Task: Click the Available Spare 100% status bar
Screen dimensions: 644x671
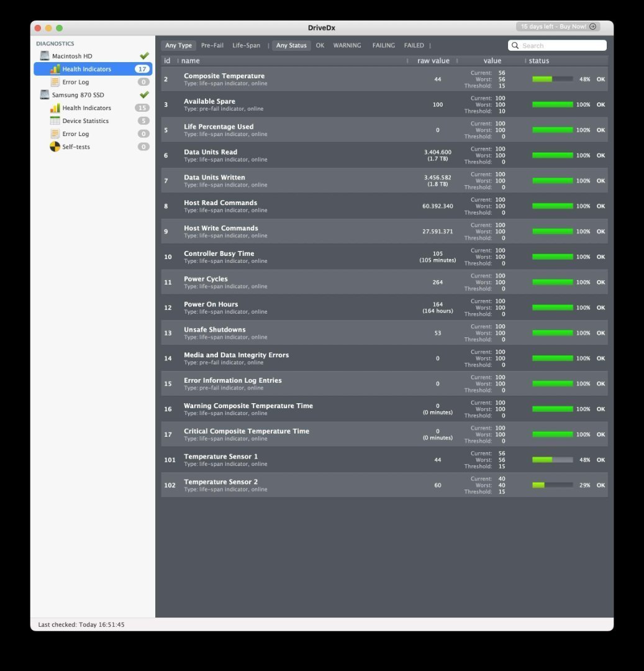Action: (x=553, y=104)
